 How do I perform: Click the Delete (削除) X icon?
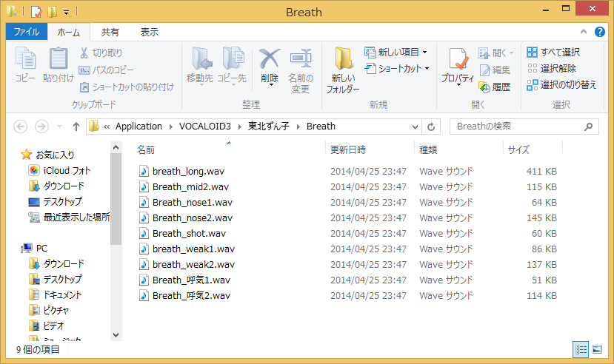[x=270, y=59]
